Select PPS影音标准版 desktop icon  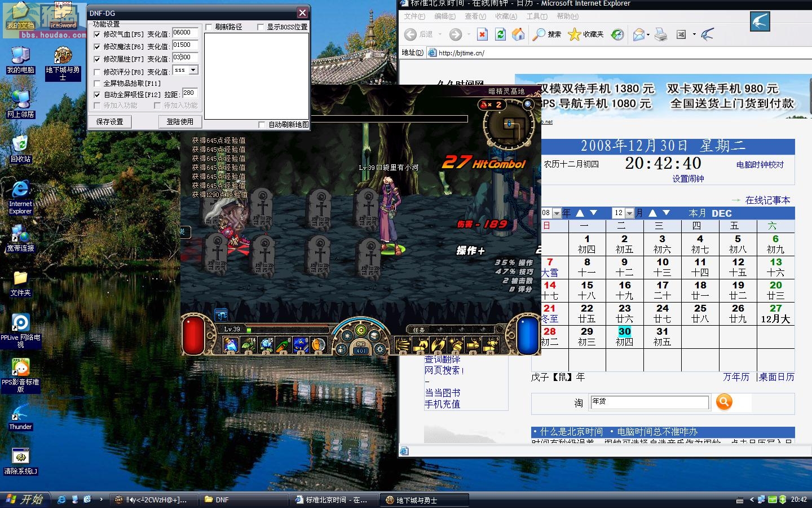20,375
